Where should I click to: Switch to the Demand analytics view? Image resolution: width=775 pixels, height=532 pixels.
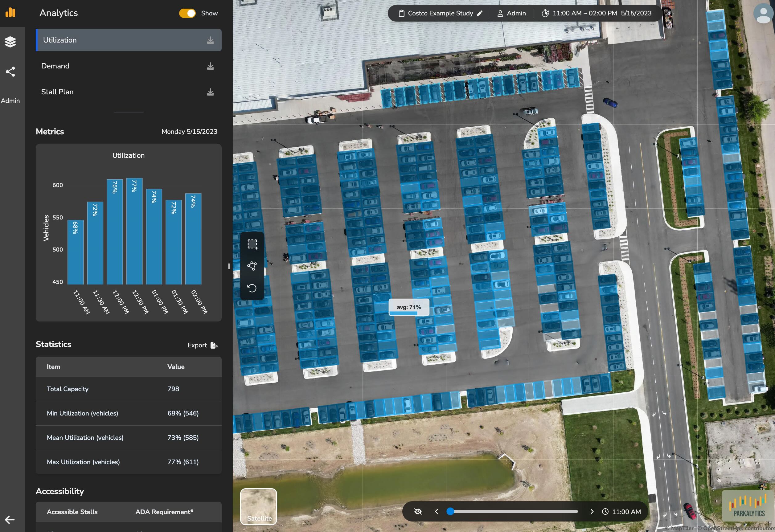point(55,66)
